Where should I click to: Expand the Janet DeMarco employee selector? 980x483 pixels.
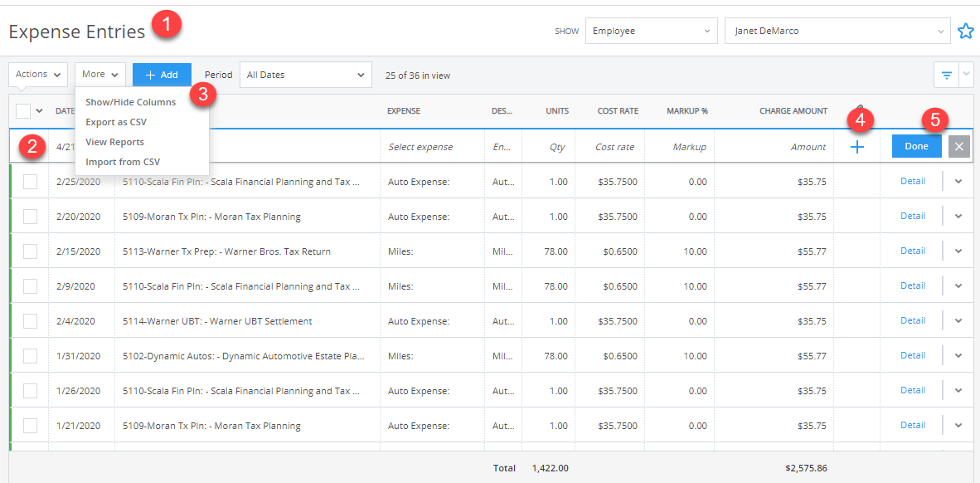838,31
